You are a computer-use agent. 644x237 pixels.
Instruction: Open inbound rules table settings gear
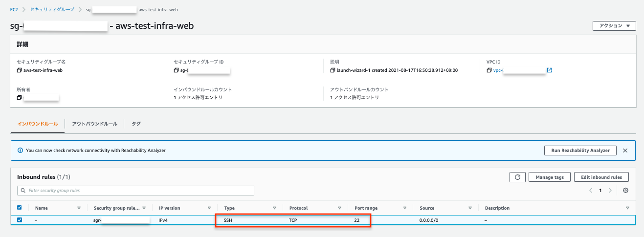tap(625, 191)
